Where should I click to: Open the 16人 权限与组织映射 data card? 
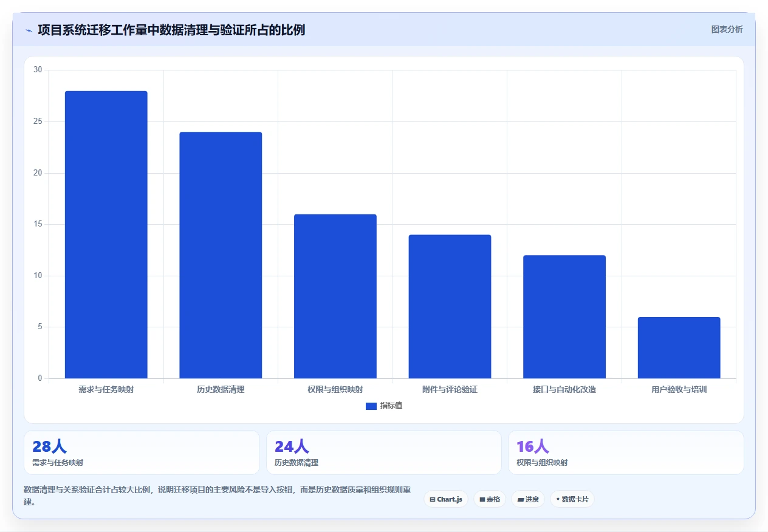(x=626, y=452)
